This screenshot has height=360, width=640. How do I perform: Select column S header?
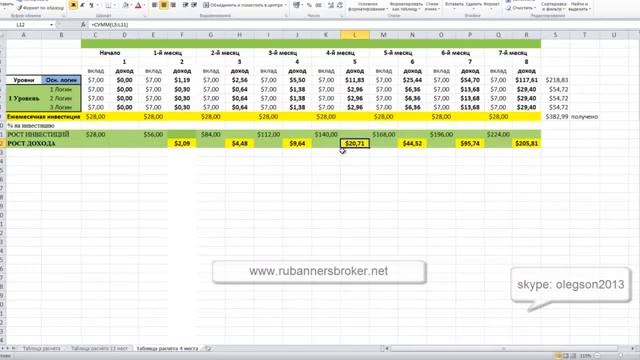555,35
